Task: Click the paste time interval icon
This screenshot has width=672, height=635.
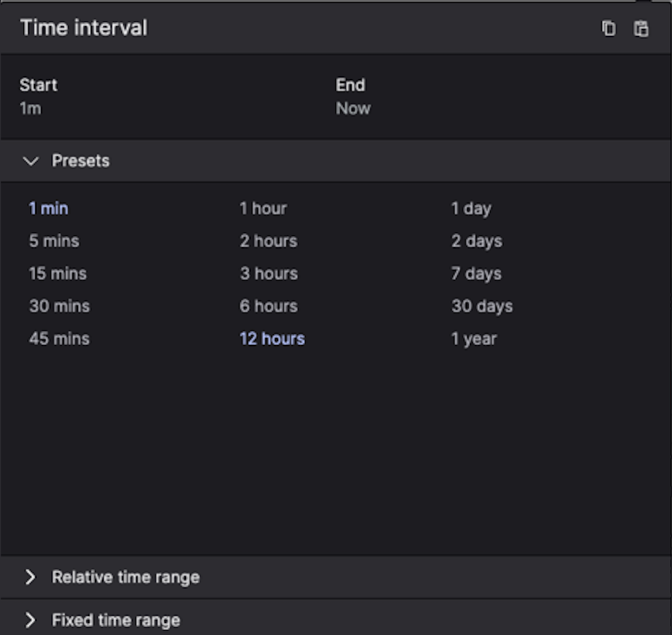Action: click(x=641, y=28)
